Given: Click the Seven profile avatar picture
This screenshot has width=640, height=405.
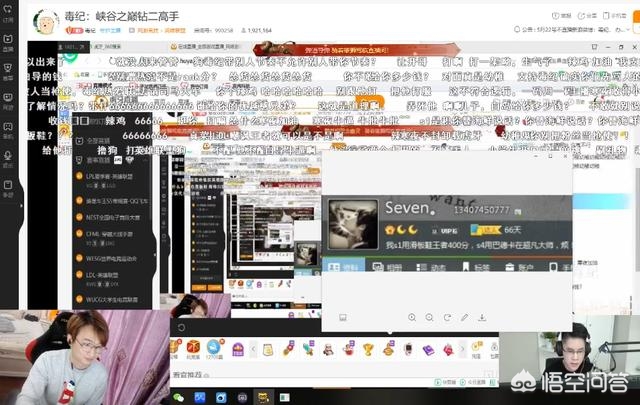Looking at the screenshot, I should (353, 224).
